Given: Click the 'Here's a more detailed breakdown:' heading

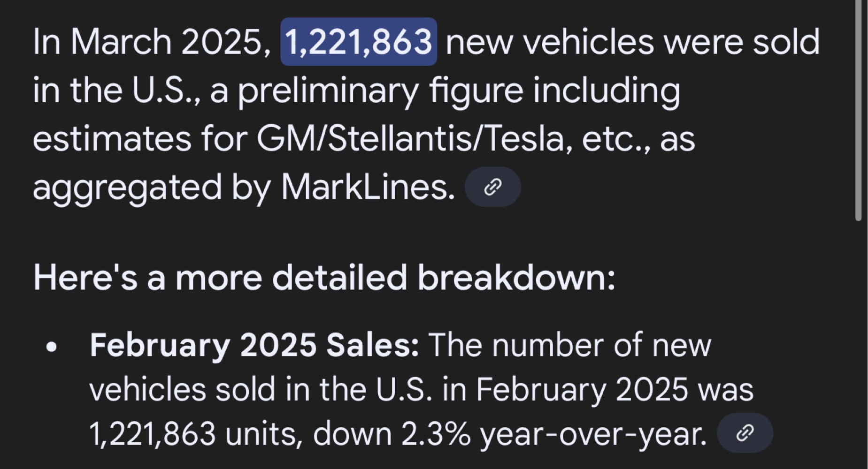Looking at the screenshot, I should [324, 277].
